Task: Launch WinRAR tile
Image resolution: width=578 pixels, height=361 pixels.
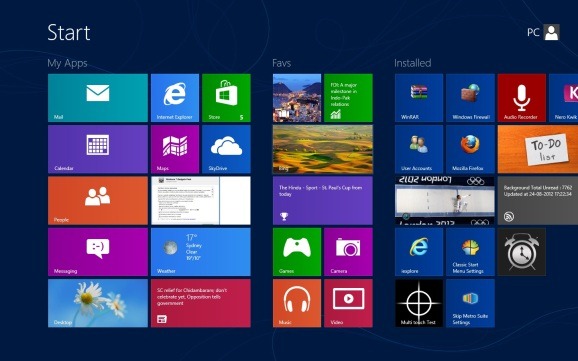Action: (419, 98)
